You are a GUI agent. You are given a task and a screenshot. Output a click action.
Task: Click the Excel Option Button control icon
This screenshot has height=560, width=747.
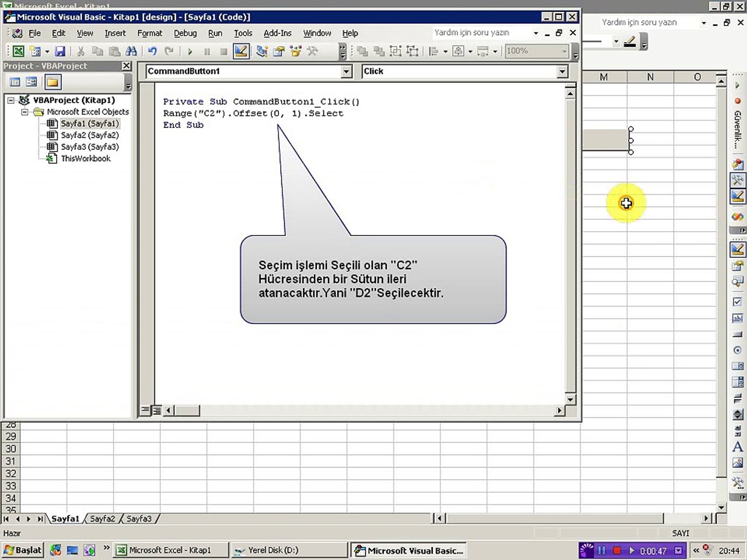(737, 351)
